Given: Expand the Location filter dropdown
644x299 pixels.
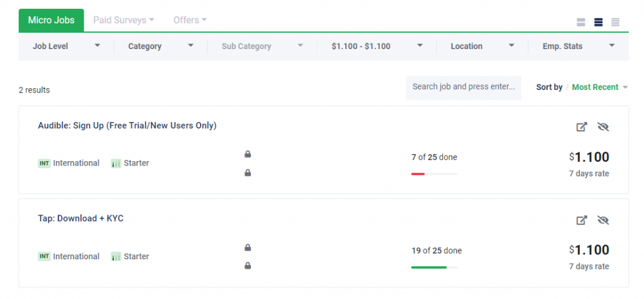Looking at the screenshot, I should click(x=482, y=46).
